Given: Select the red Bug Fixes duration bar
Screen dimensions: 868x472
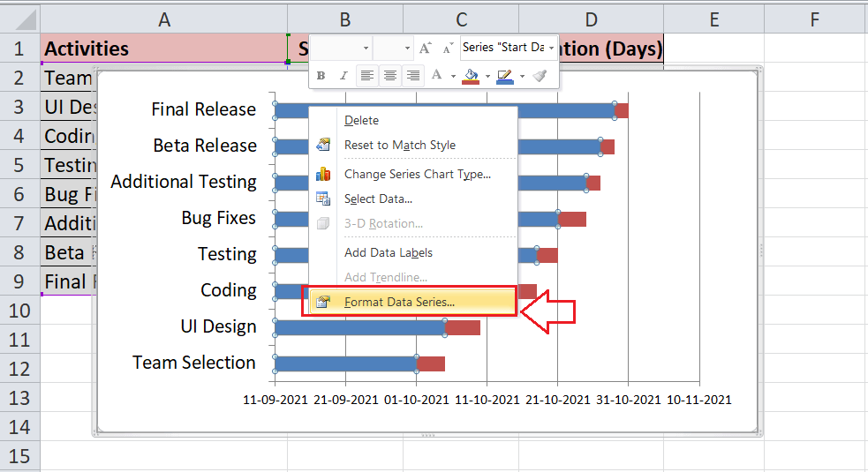Looking at the screenshot, I should pos(572,219).
